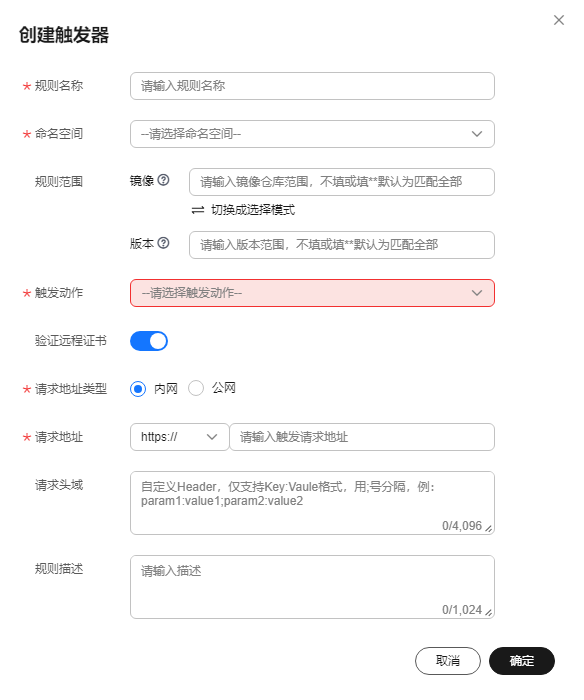The image size is (584, 700).
Task: Toggle the 验证远程证书 switch
Action: tap(149, 341)
